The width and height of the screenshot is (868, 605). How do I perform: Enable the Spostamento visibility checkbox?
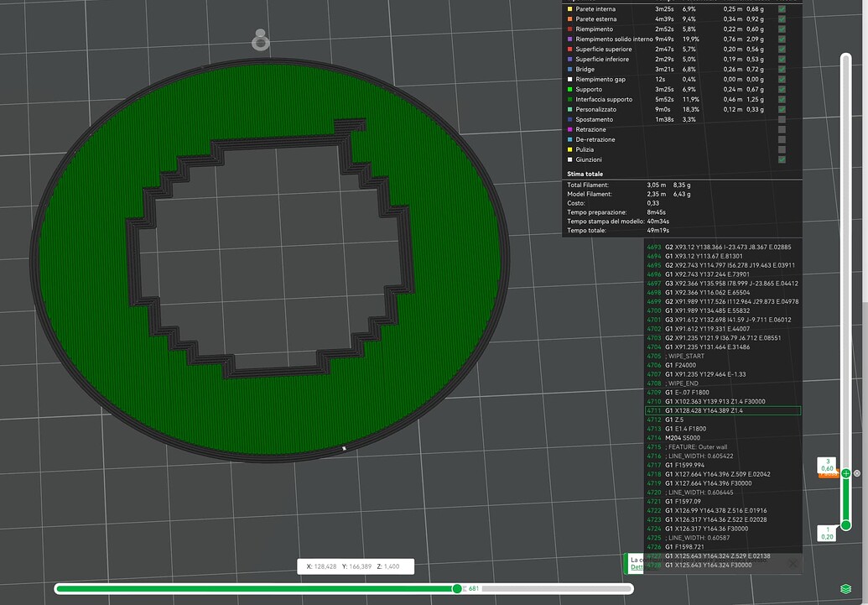click(782, 119)
